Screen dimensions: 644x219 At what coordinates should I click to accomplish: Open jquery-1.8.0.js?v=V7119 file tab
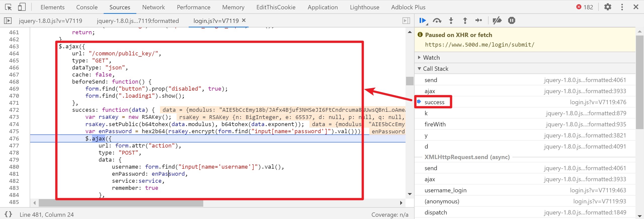(51, 21)
